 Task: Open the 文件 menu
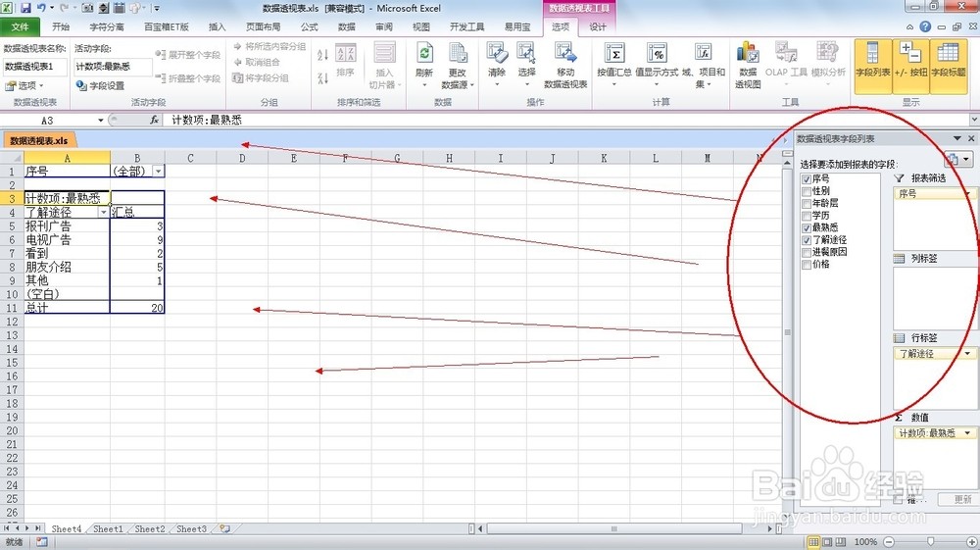[20, 26]
